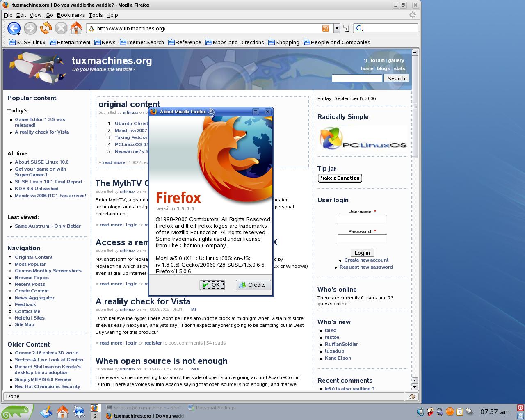Click the Go icon beside the address bar
525x420 pixels.
[346, 28]
